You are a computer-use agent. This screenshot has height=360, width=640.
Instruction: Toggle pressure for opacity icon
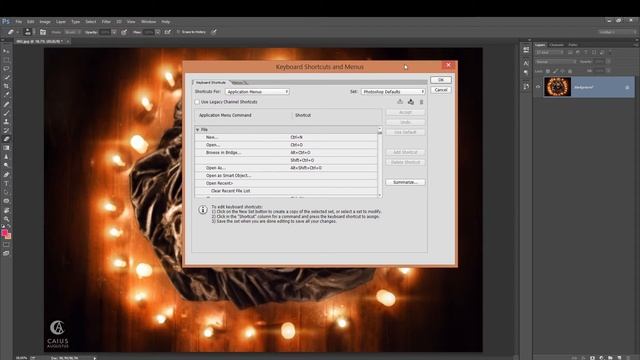[x=124, y=32]
